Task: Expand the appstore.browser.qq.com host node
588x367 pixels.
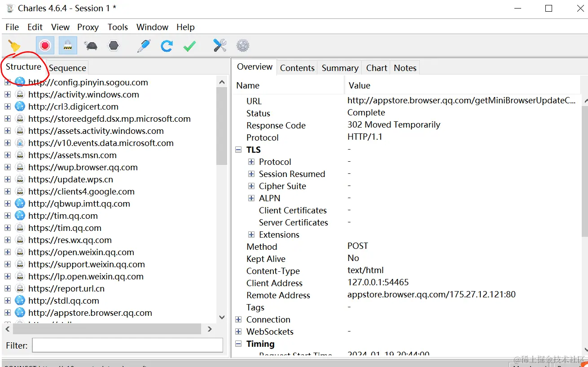Action: pyautogui.click(x=8, y=313)
